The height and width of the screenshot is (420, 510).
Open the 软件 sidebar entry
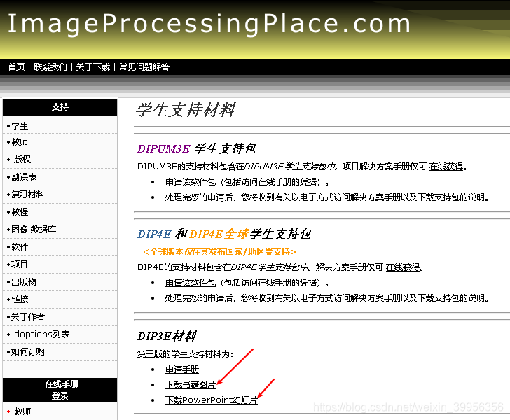[20, 247]
